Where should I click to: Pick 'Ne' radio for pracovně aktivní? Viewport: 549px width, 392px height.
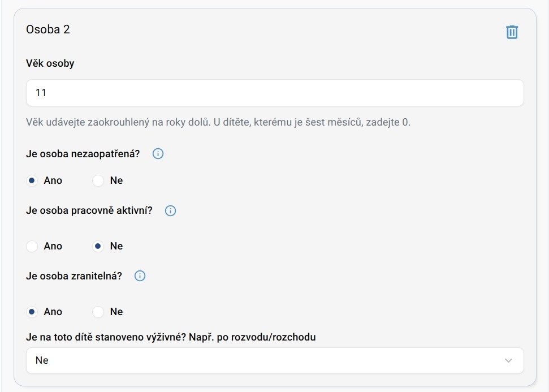[x=98, y=246]
